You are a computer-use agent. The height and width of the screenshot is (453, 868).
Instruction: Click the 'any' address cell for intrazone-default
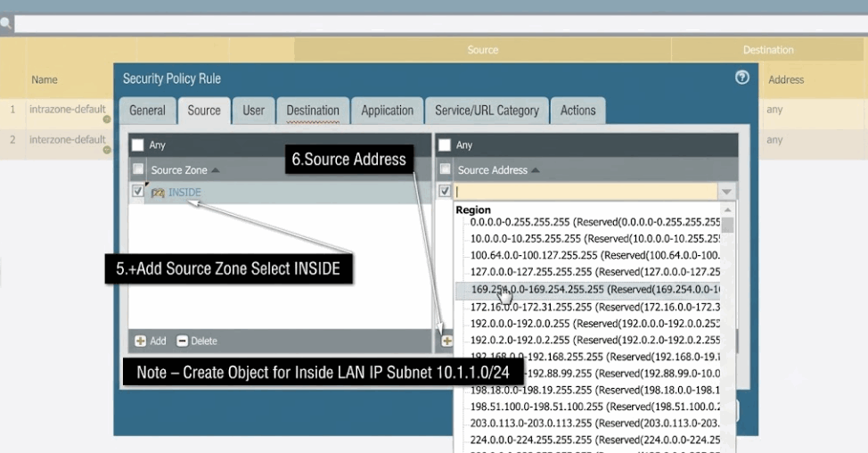(x=774, y=110)
